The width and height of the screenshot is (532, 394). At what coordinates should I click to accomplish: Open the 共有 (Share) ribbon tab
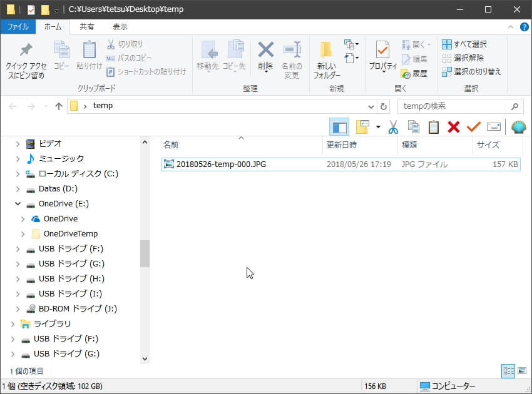click(87, 27)
